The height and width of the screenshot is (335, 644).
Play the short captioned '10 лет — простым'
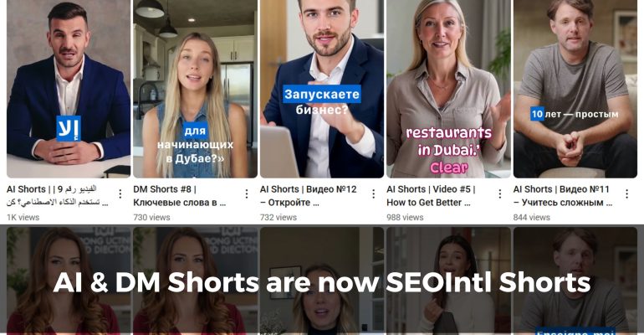point(575,89)
